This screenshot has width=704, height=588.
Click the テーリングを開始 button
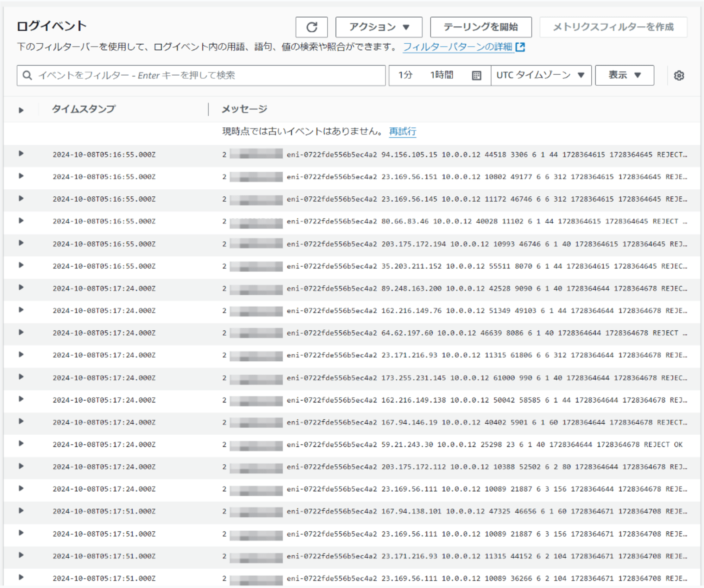click(481, 27)
